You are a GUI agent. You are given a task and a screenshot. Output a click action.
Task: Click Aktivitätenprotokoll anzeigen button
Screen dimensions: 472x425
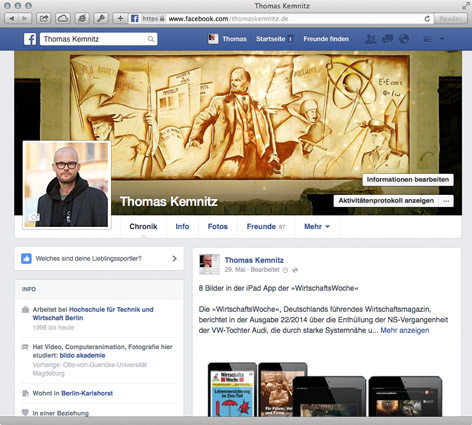[386, 201]
